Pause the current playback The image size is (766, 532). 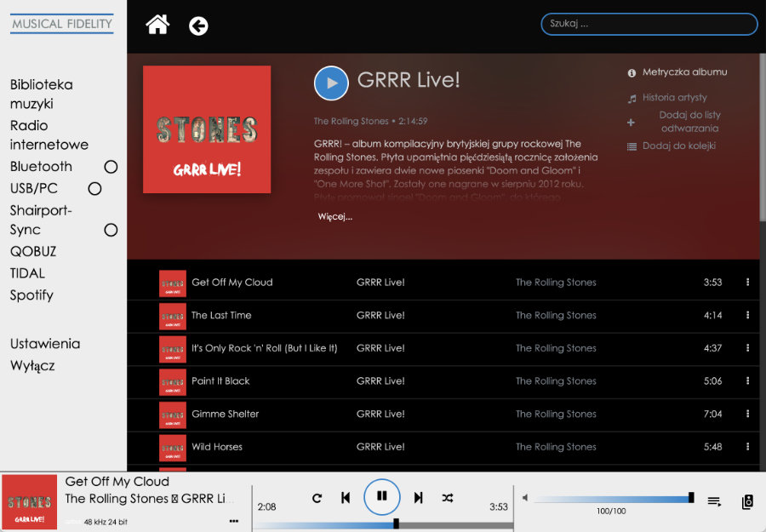pos(382,497)
